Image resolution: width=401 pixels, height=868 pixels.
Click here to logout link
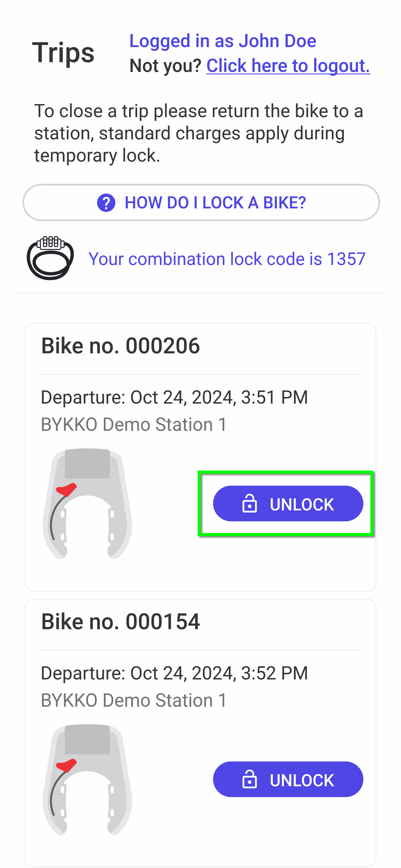288,65
